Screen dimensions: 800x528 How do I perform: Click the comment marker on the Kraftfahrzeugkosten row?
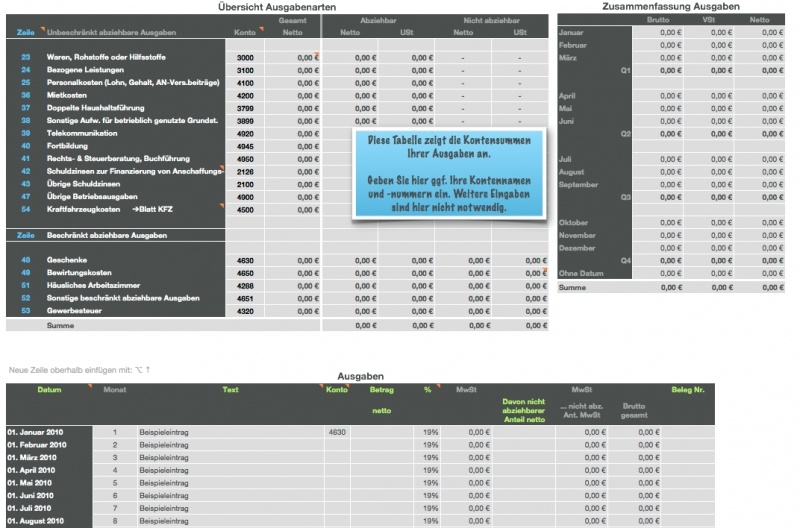[221, 206]
